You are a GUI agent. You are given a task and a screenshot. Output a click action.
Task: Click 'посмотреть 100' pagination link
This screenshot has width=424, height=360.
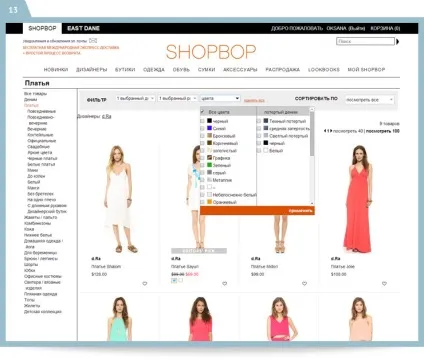(383, 131)
